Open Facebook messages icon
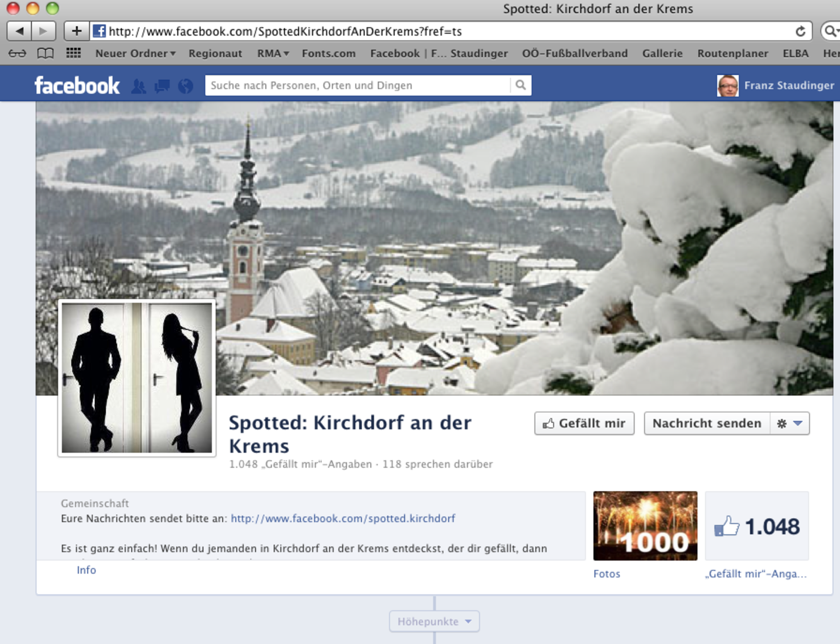 162,86
